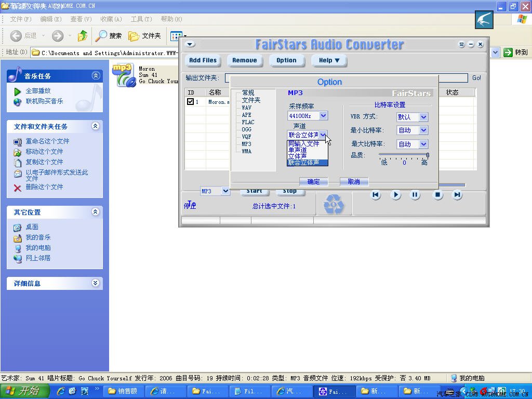Open the 工具(T) menu
The height and width of the screenshot is (399, 532).
[141, 19]
